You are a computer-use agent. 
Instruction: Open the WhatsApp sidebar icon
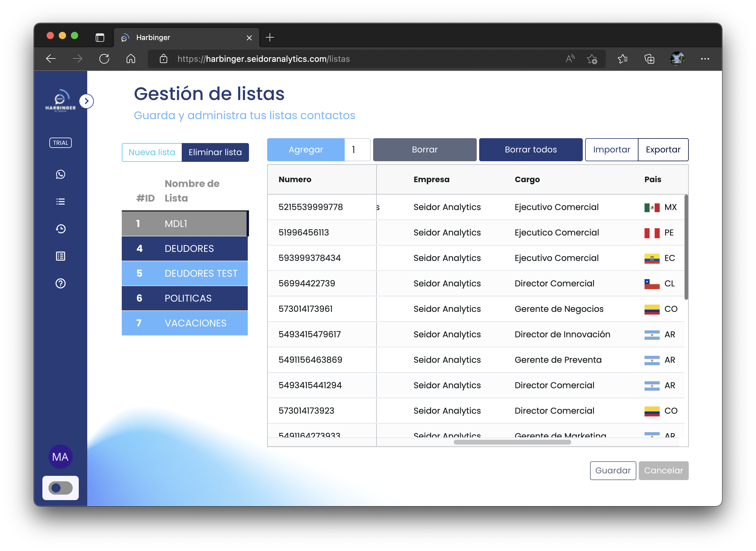60,175
